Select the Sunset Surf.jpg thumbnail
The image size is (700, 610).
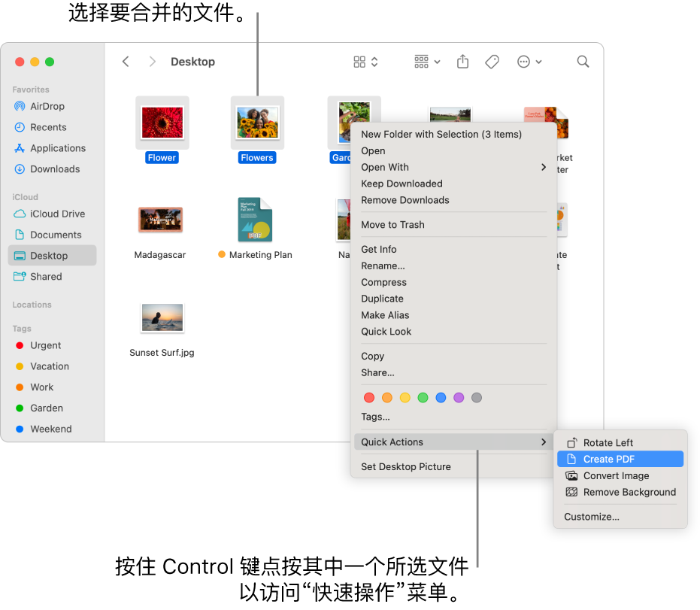click(162, 318)
